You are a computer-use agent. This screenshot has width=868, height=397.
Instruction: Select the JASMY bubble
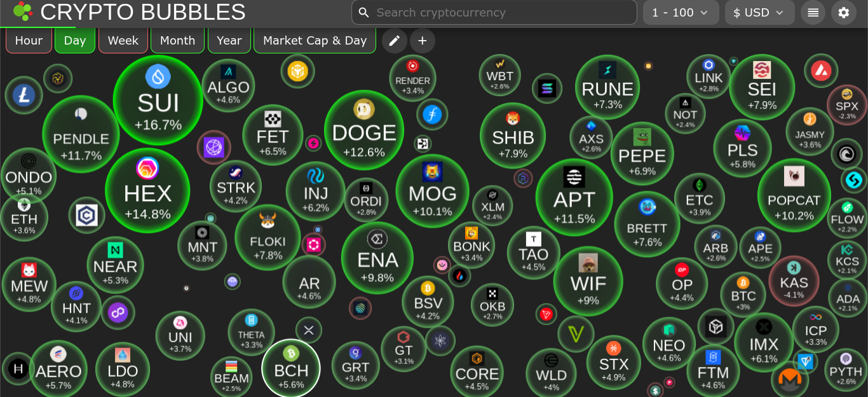(x=810, y=132)
